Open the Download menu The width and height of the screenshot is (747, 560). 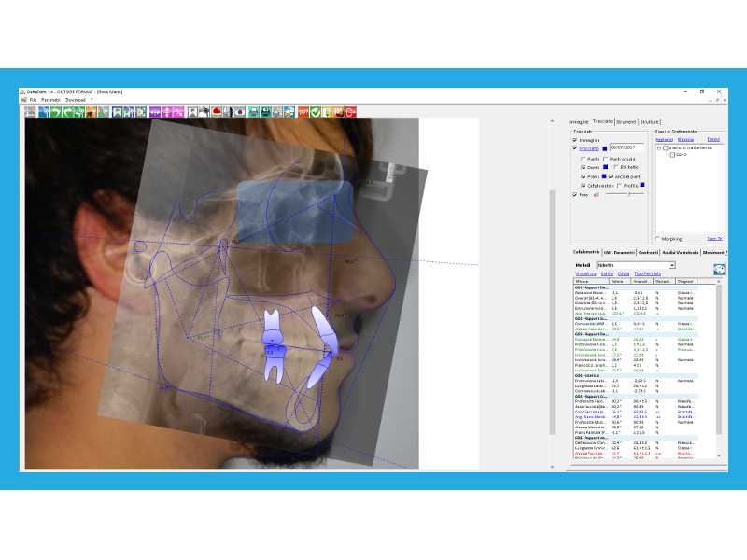tap(76, 100)
